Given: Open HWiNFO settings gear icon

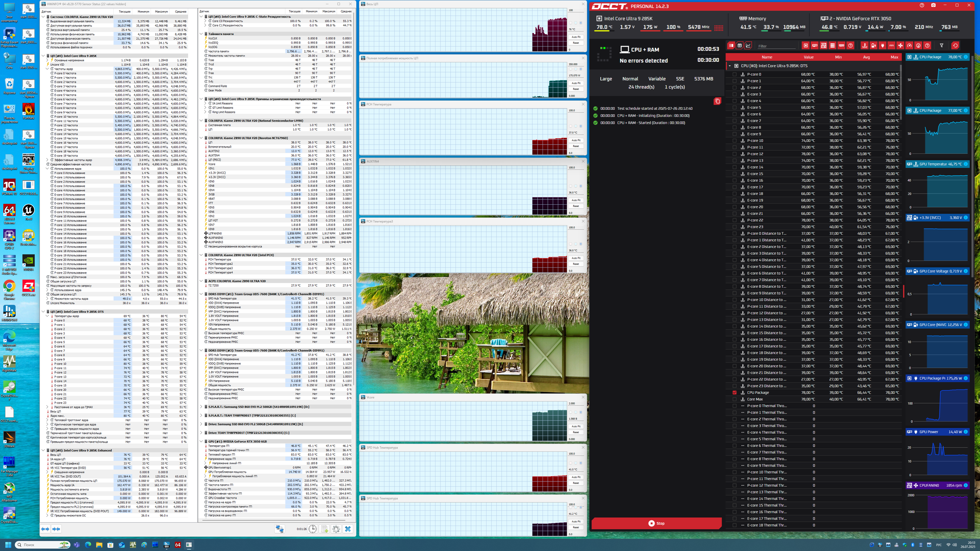Looking at the screenshot, I should 336,529.
